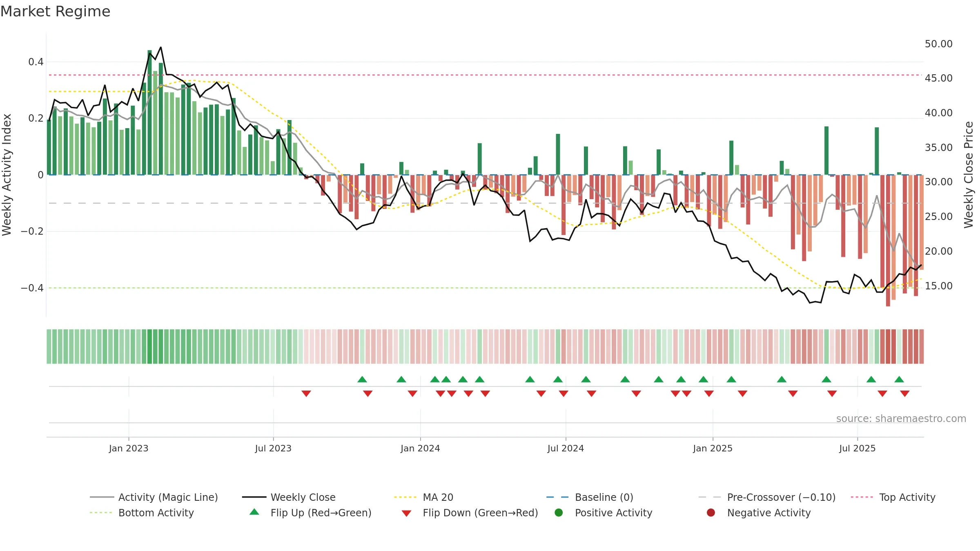Click the 20.00 price tick label
The height and width of the screenshot is (551, 980).
pos(939,251)
